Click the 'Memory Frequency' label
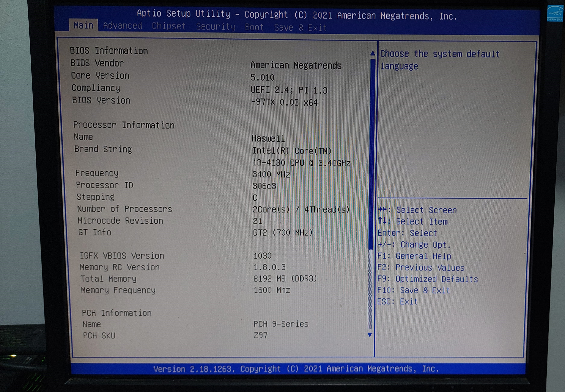Screen dimensions: 565x392 [118, 290]
